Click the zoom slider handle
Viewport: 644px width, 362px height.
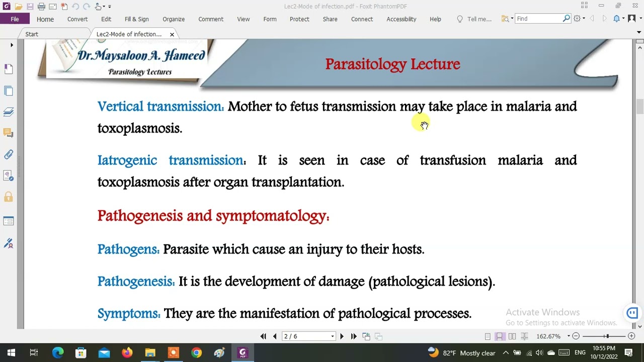[607, 336]
